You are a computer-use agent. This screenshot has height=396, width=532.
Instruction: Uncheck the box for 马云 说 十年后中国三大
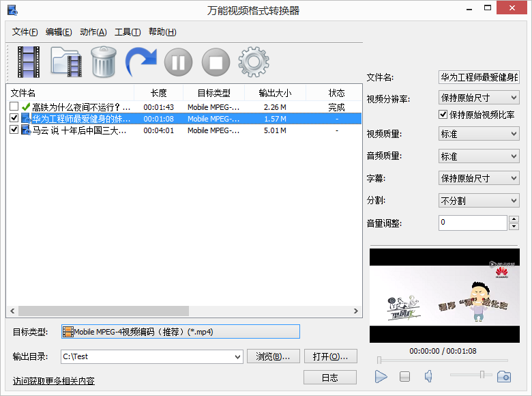pyautogui.click(x=14, y=130)
